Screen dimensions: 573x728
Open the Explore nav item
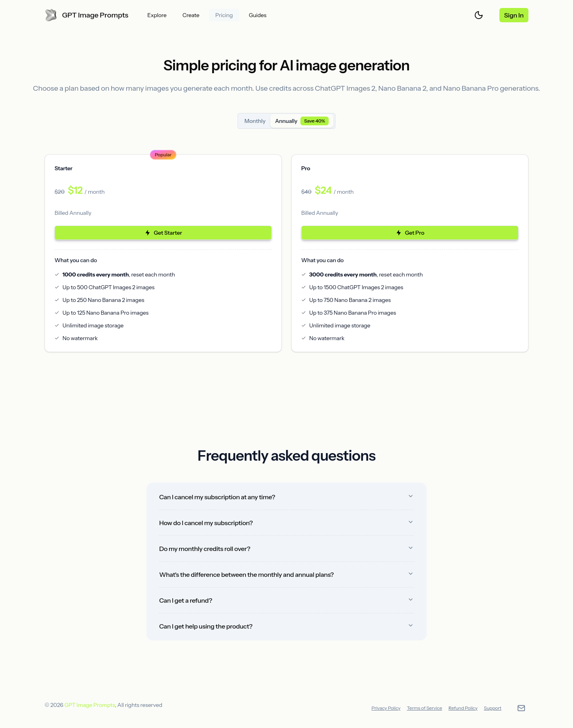pyautogui.click(x=157, y=15)
